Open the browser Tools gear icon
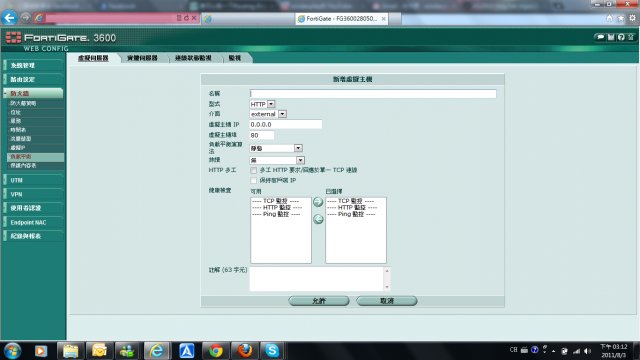This screenshot has height=360, width=640. [x=632, y=18]
